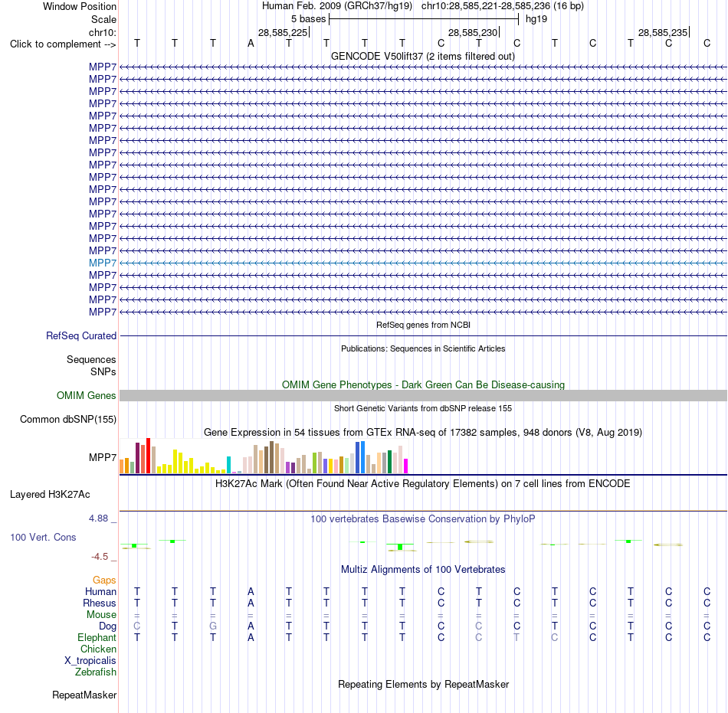Select the 'Rhesus' alignment row label
The width and height of the screenshot is (728, 713).
[x=100, y=603]
